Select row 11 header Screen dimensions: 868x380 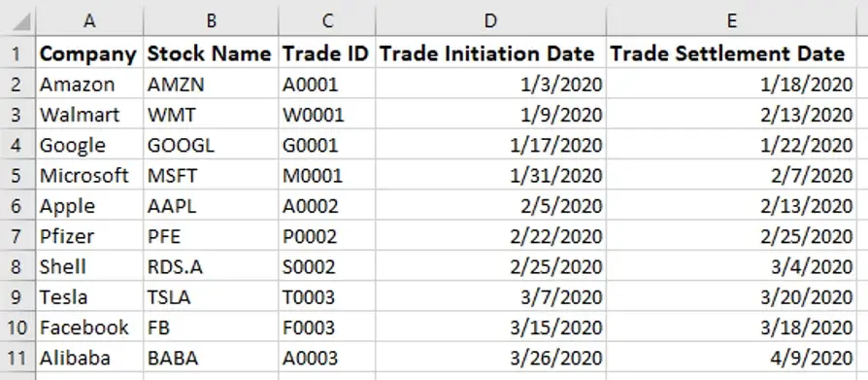(18, 359)
